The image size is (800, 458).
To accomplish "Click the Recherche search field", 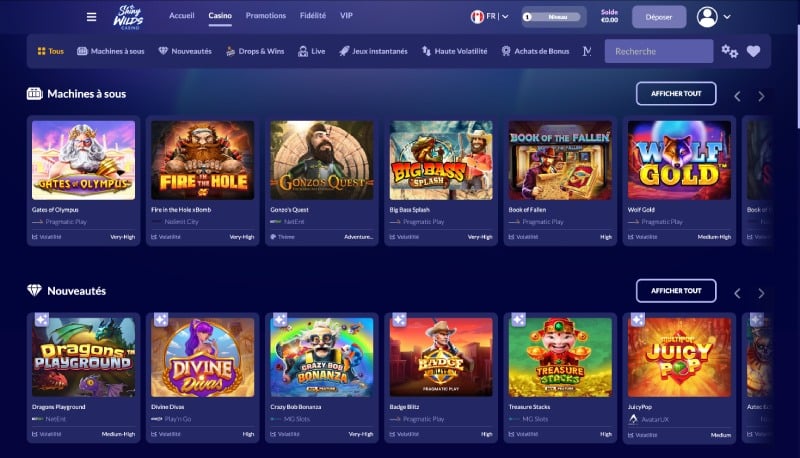I will [x=659, y=52].
